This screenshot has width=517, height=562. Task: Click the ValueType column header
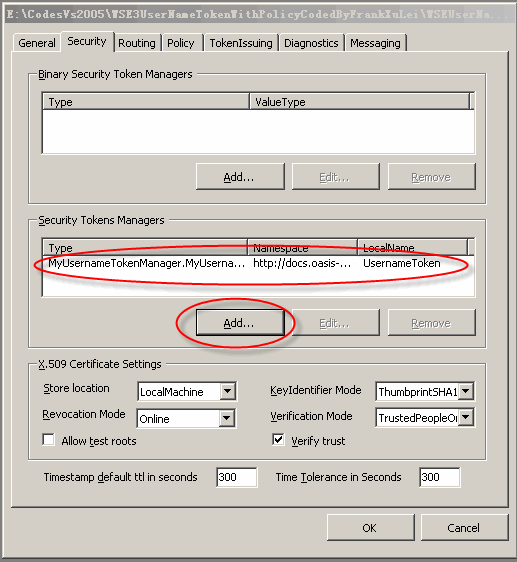(x=359, y=102)
